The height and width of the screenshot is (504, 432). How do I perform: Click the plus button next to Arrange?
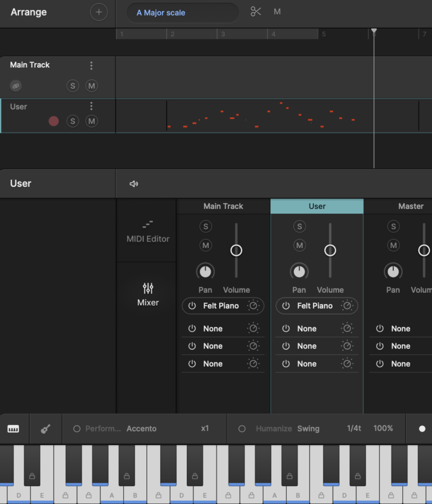coord(99,12)
